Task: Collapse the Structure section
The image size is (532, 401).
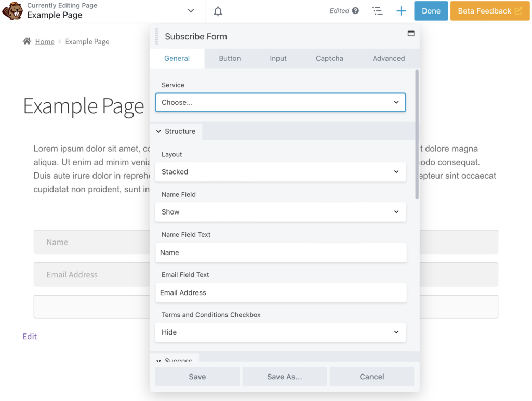Action: 176,131
